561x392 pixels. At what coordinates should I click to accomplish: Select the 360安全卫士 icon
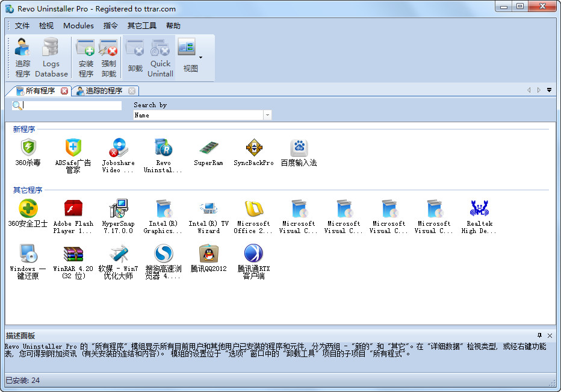(28, 213)
